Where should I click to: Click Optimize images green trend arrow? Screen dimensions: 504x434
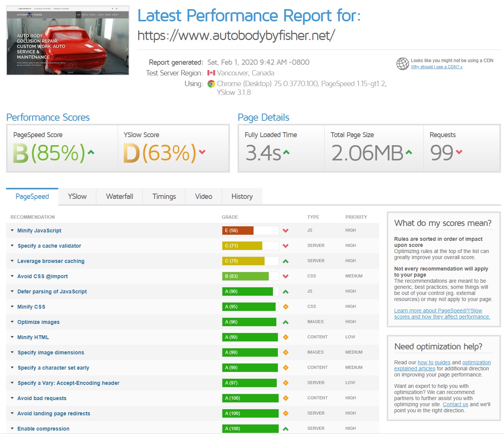(285, 322)
